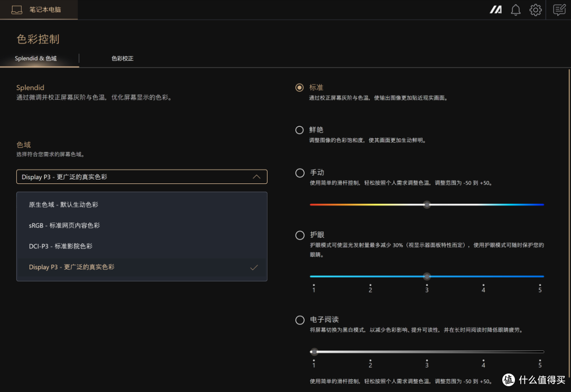Select the 鲜艳 display mode
This screenshot has height=392, width=571.
299,130
